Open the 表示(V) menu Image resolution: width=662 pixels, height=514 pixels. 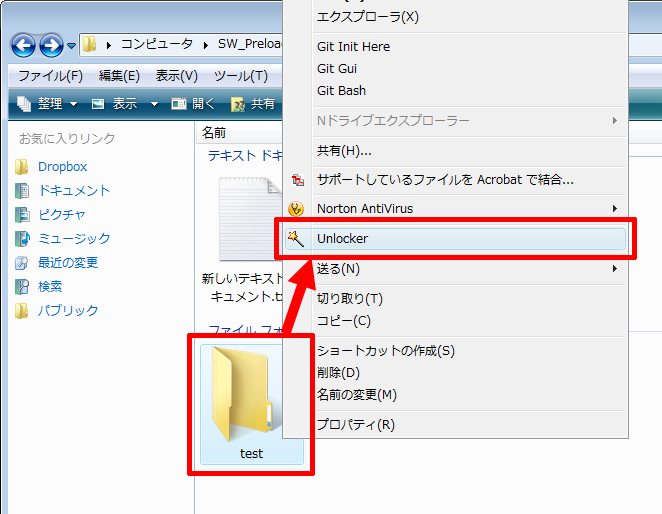click(x=176, y=76)
